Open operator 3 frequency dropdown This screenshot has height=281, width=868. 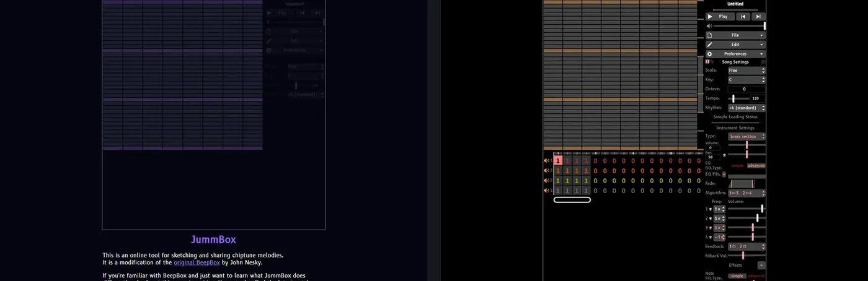click(x=719, y=228)
